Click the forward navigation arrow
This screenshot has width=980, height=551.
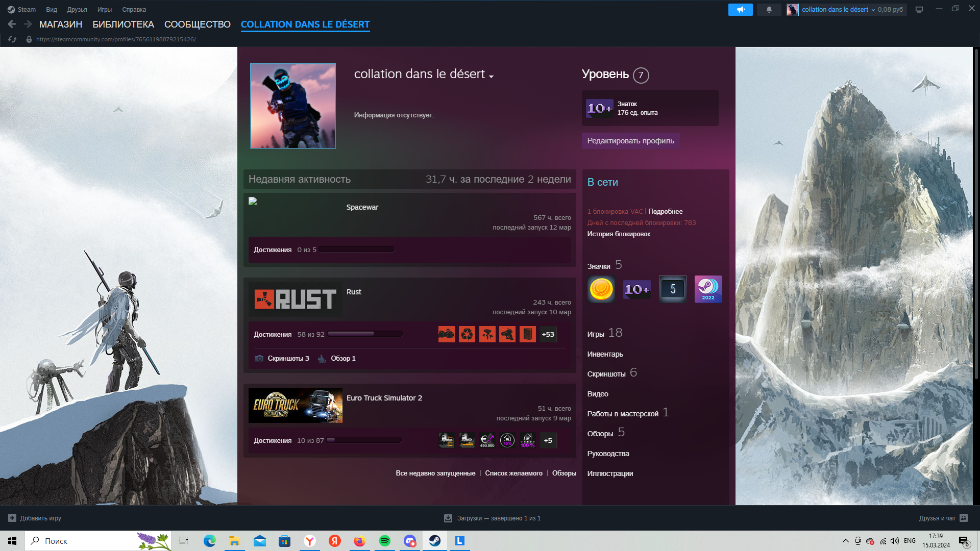(28, 24)
